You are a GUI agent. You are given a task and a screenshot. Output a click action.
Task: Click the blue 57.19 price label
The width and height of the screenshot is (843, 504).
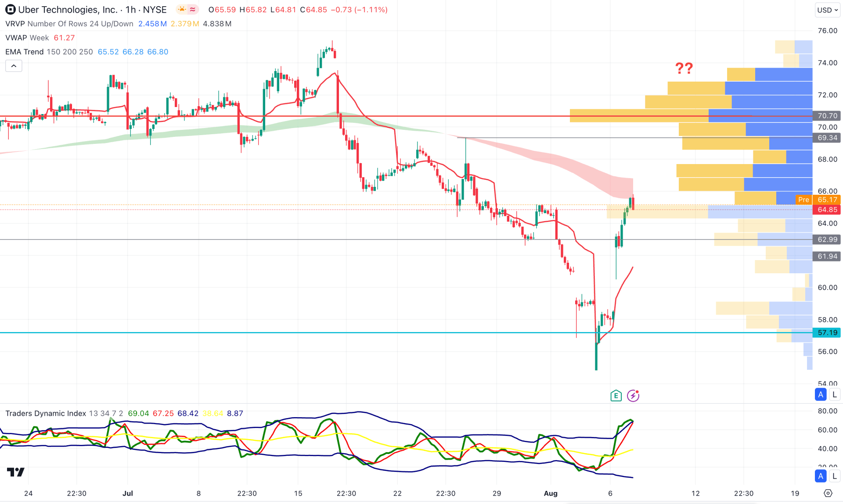coord(827,332)
